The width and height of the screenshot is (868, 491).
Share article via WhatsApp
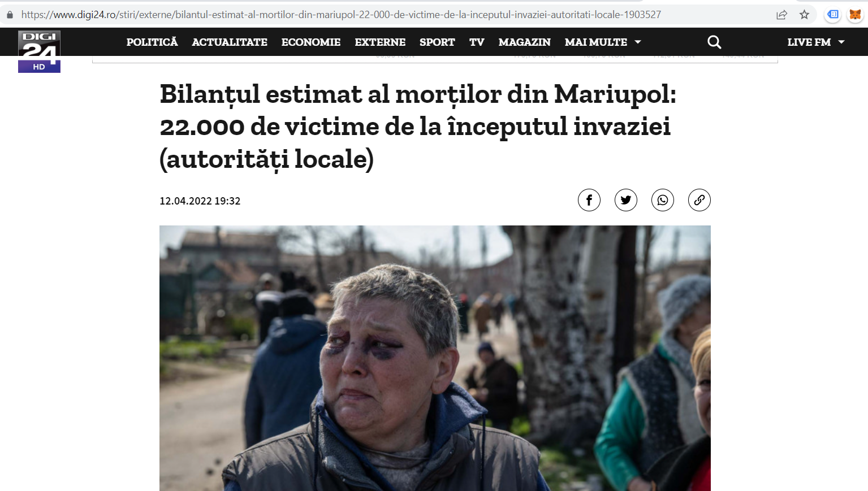[x=662, y=200]
